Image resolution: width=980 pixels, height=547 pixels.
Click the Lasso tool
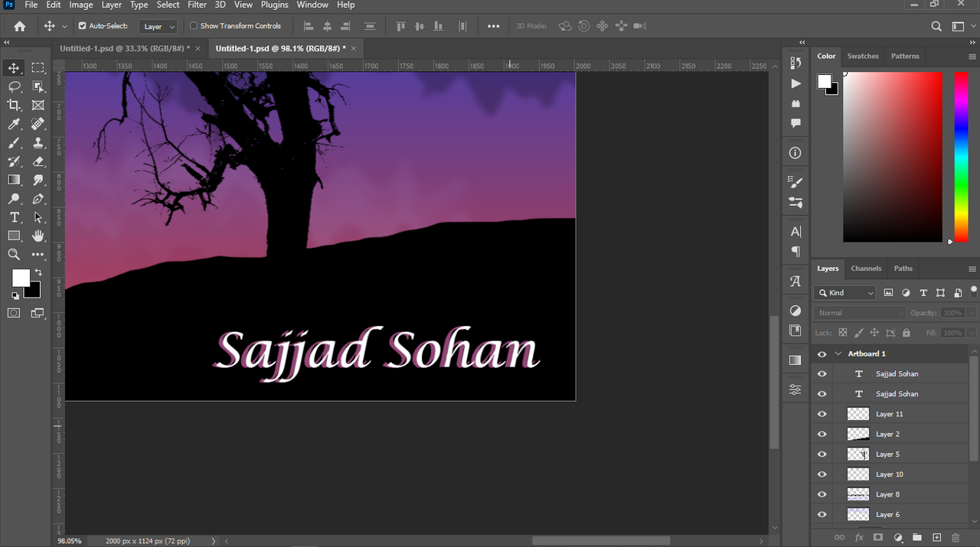coord(14,86)
